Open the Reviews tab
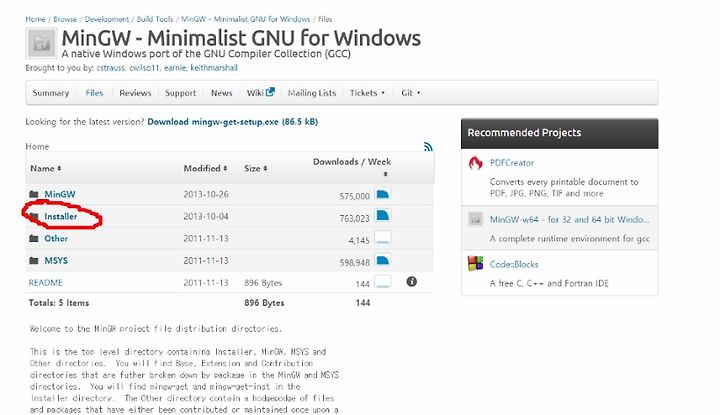 (x=135, y=93)
